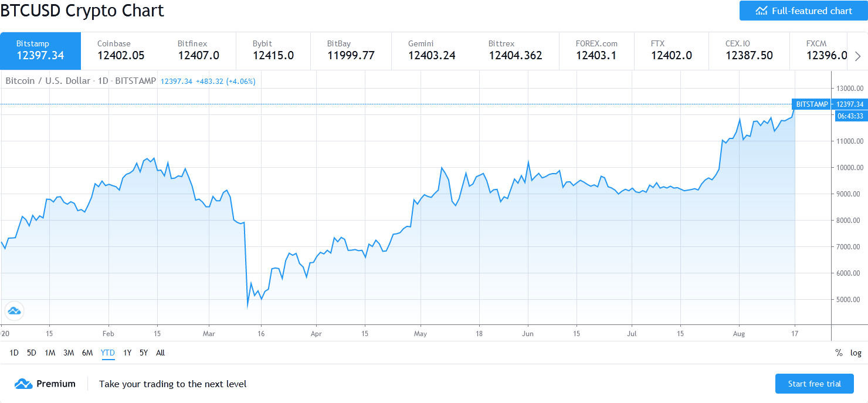Set time range to 3M

(x=69, y=353)
